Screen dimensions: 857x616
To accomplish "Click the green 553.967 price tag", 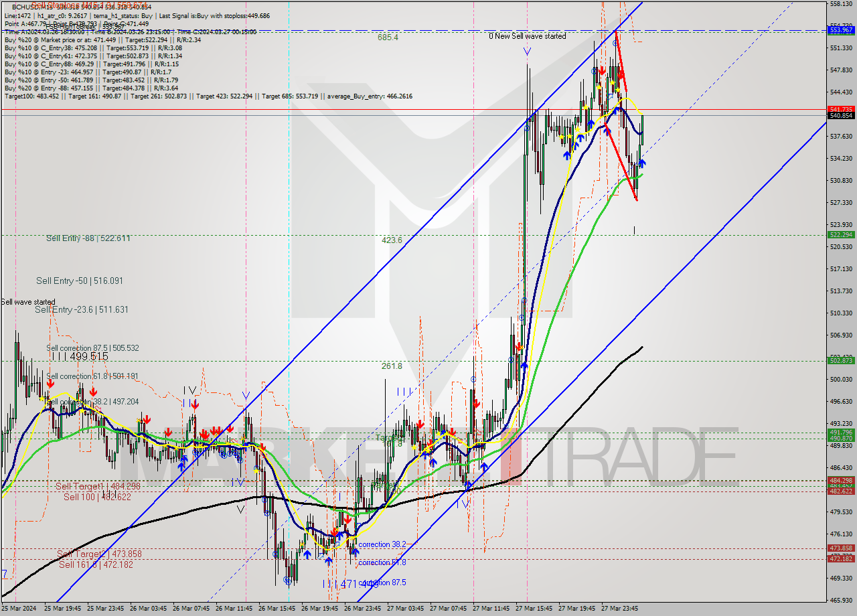I will click(x=842, y=30).
